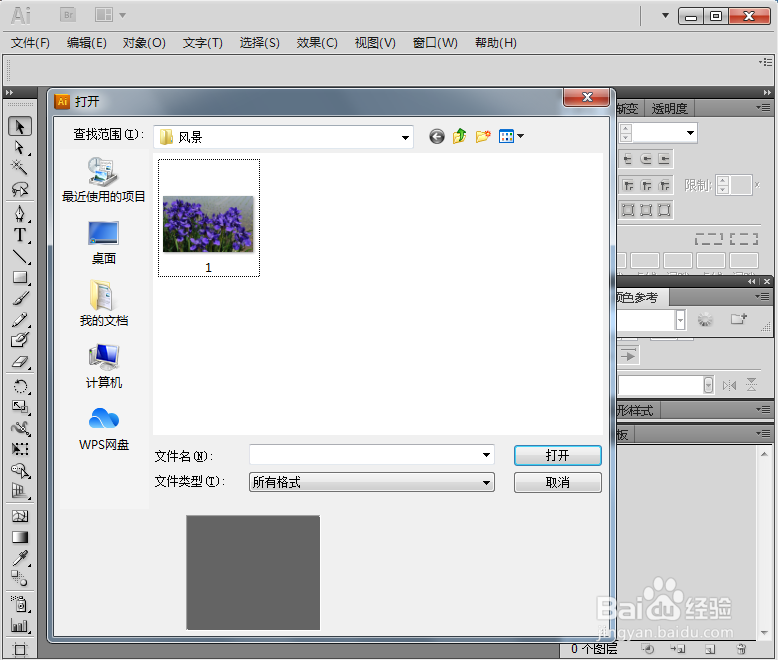Go to 计算机 location
The height and width of the screenshot is (660, 778).
click(103, 366)
